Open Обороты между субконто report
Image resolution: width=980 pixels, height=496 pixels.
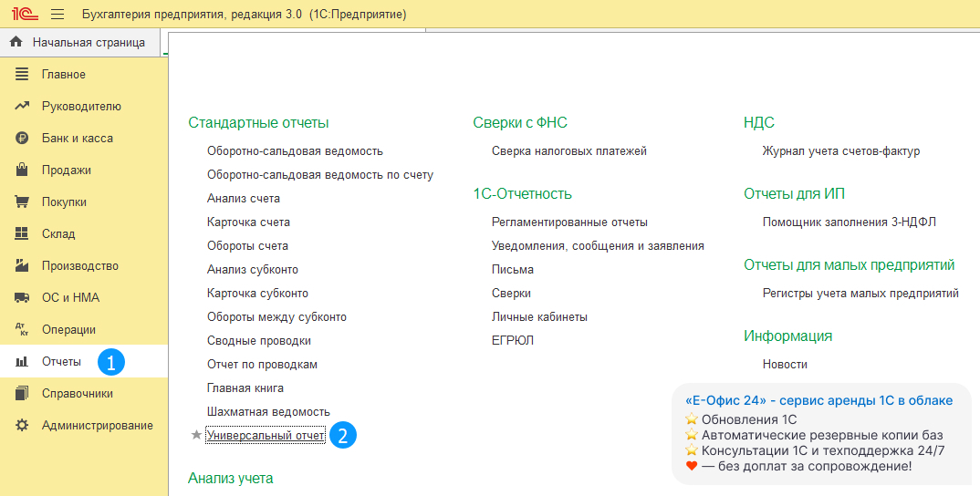276,317
